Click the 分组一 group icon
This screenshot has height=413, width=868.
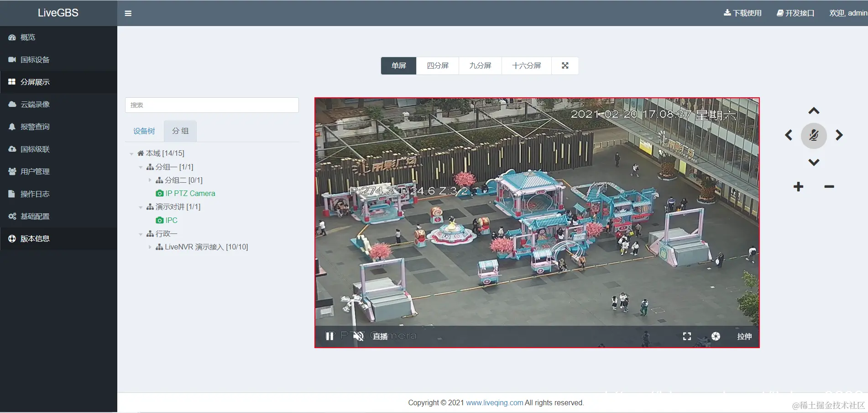coord(150,167)
